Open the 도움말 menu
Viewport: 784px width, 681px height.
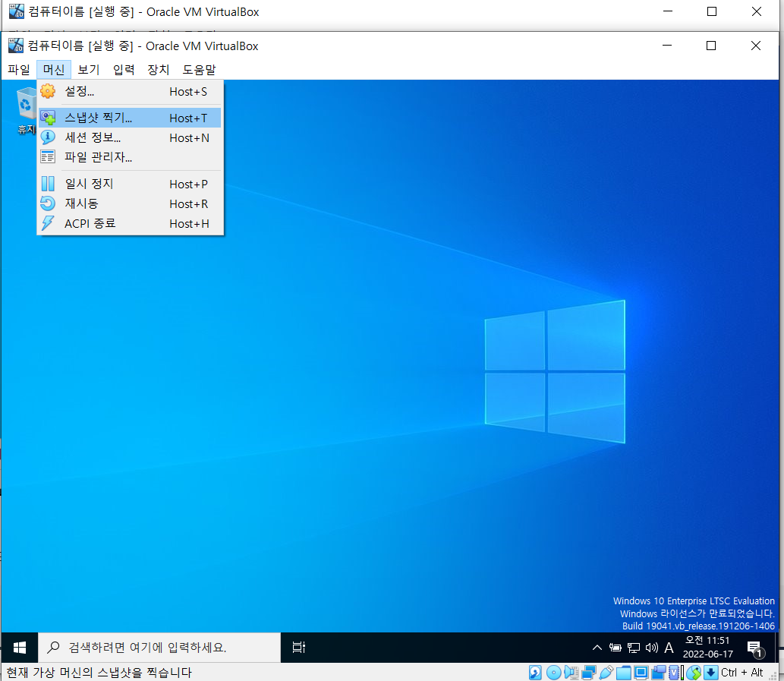click(199, 70)
